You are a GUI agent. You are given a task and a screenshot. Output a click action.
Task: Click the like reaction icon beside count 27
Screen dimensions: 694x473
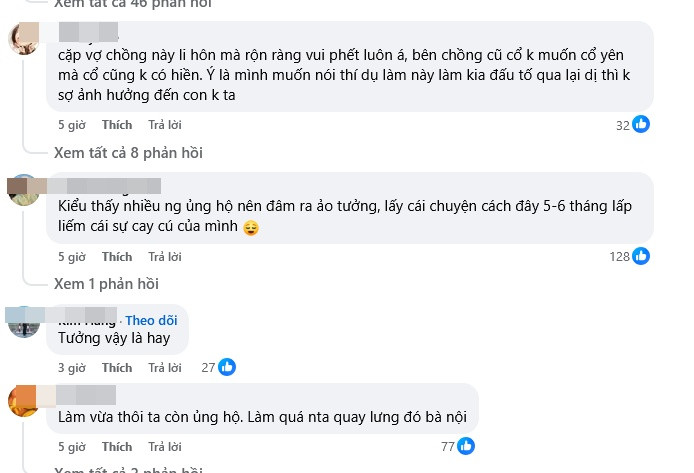coord(227,368)
